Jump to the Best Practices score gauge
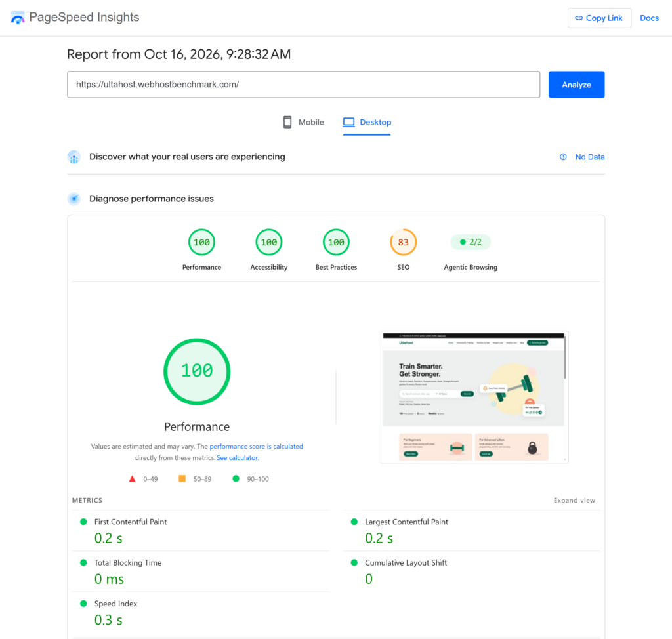 [x=336, y=242]
